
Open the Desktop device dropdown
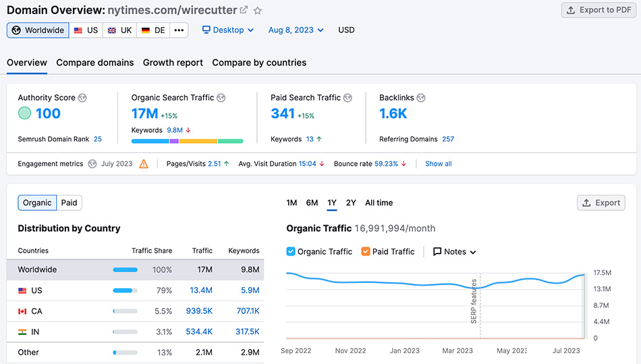tap(228, 30)
